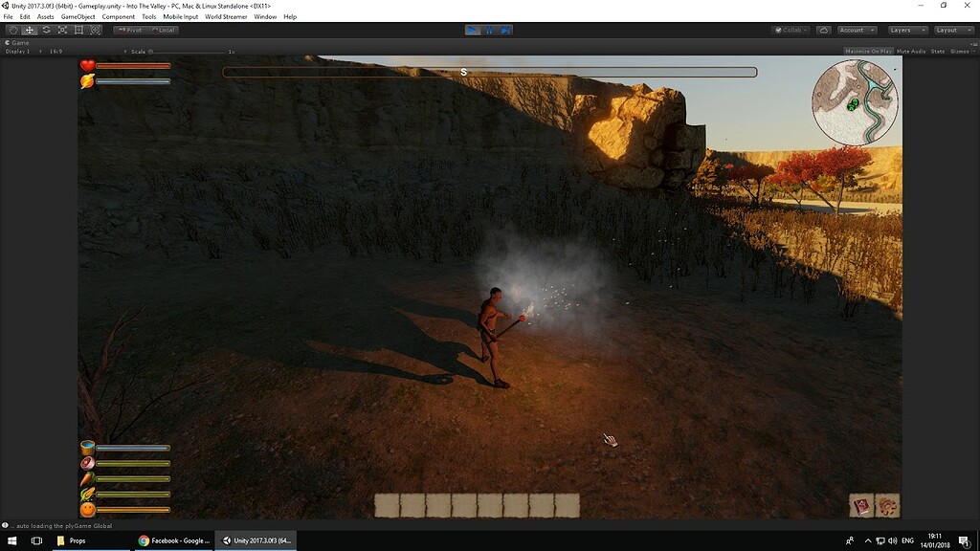Image resolution: width=980 pixels, height=551 pixels.
Task: Select the Scale tool
Action: click(61, 30)
